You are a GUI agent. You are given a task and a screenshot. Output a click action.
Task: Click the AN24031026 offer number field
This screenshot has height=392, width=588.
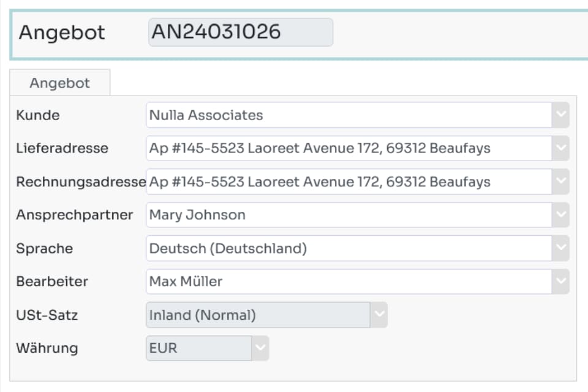[241, 32]
